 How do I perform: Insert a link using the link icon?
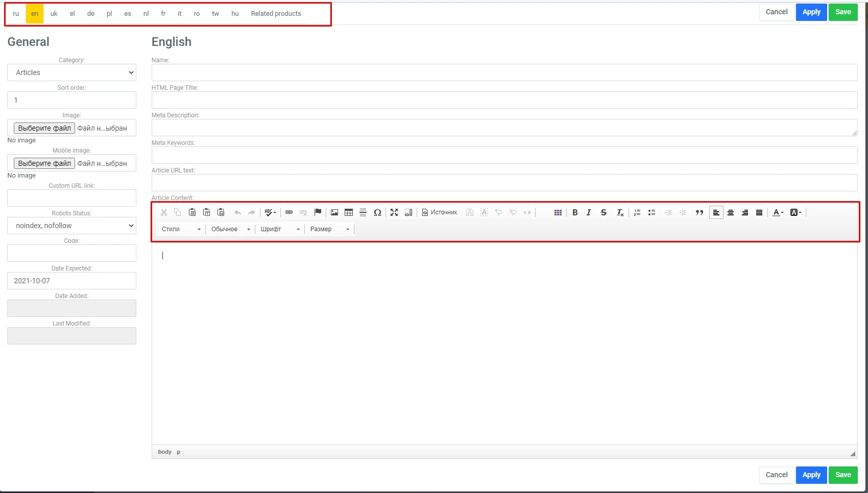(x=290, y=212)
